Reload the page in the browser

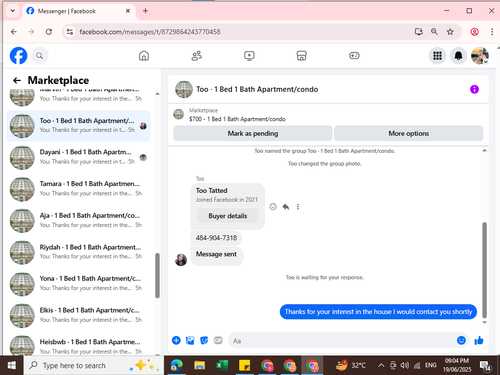[49, 32]
